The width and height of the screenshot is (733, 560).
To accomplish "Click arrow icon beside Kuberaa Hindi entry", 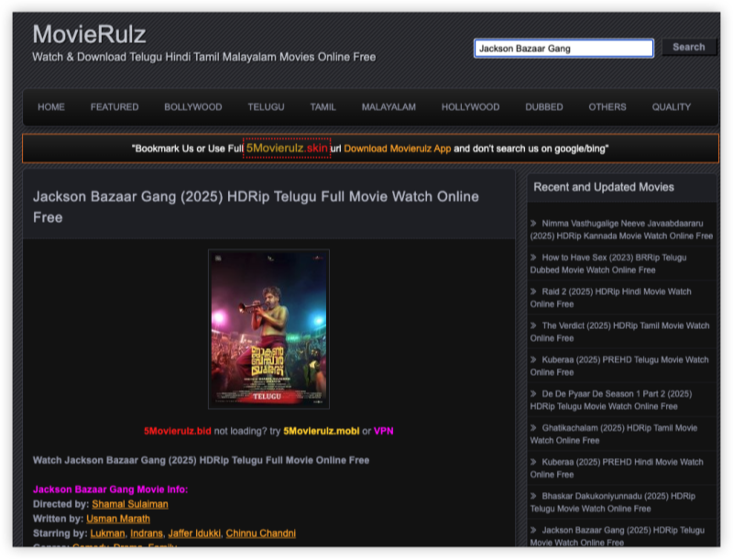I will pos(533,462).
